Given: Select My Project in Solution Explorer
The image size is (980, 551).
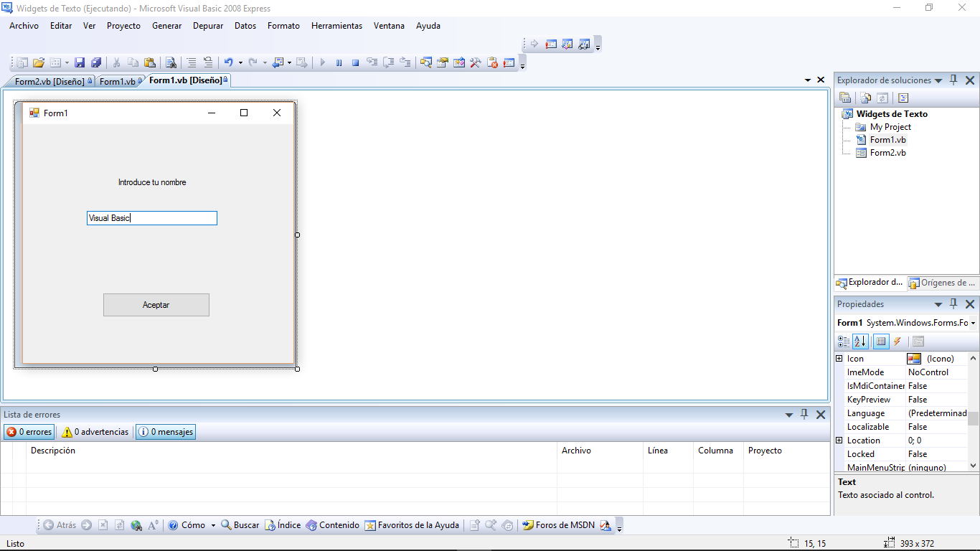Looking at the screenshot, I should (890, 127).
